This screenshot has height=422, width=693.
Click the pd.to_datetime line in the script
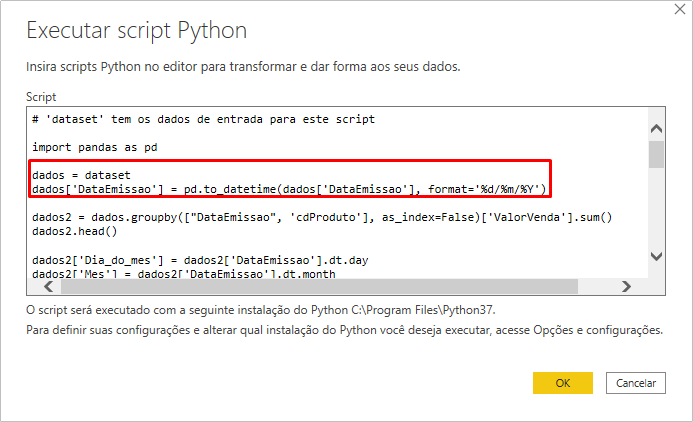(x=288, y=189)
